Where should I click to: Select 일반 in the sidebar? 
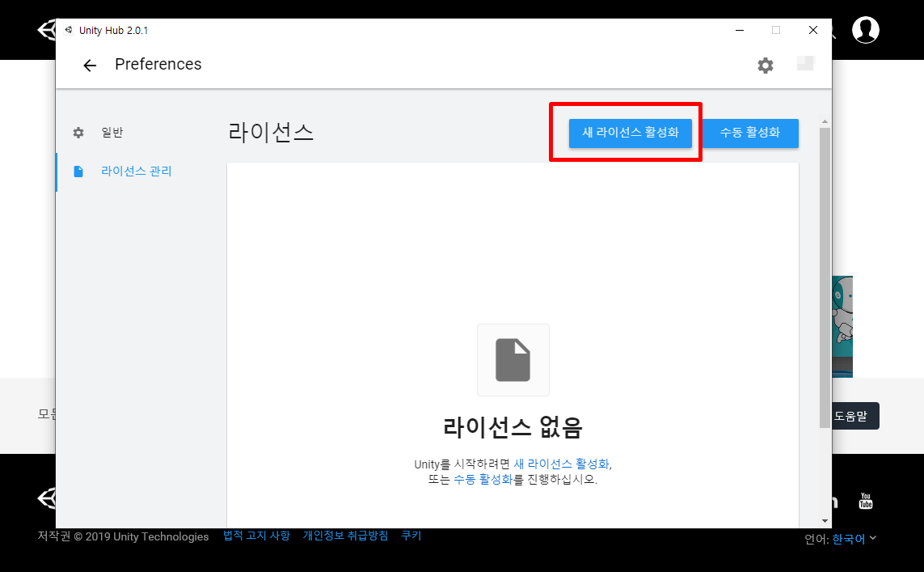point(112,133)
